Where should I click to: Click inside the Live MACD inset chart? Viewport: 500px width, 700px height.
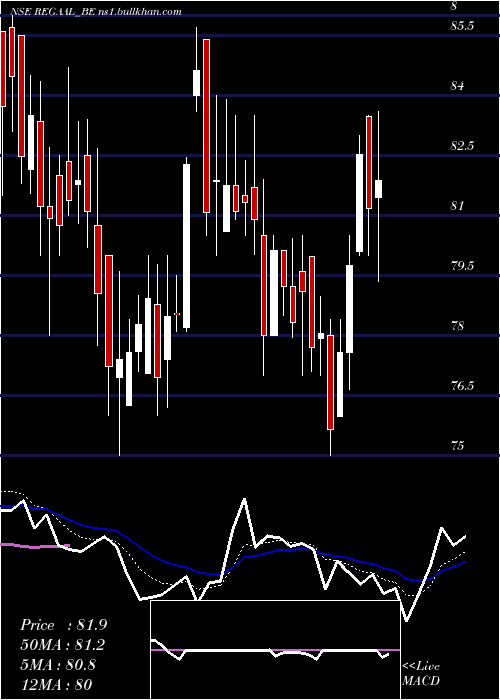click(x=275, y=650)
